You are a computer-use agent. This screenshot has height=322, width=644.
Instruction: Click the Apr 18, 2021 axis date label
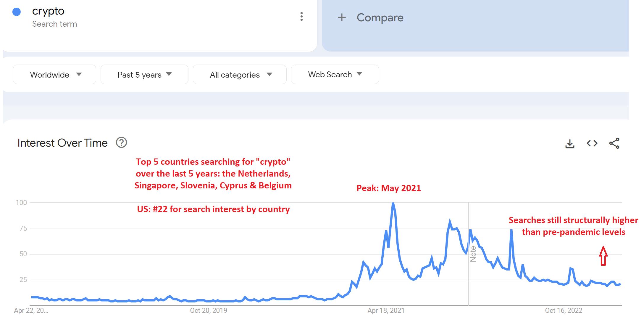click(386, 310)
